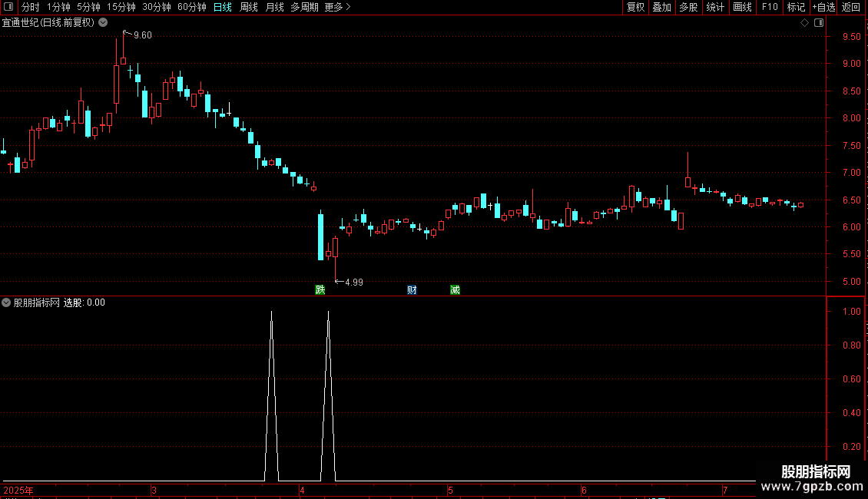Click the 复权 adjustment button

pyautogui.click(x=635, y=7)
